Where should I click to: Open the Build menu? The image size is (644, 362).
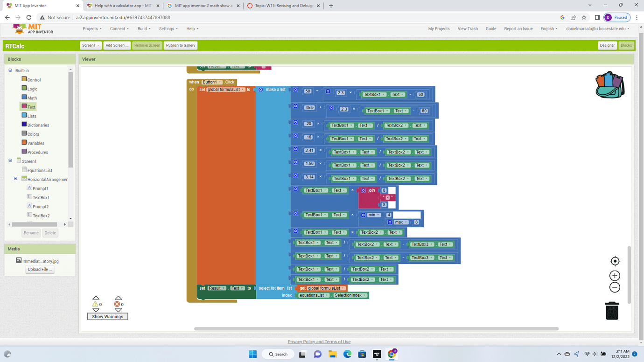(x=143, y=28)
